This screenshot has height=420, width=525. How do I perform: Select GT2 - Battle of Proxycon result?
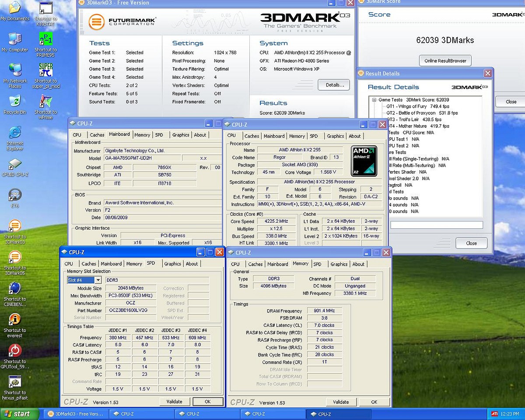[x=422, y=113]
